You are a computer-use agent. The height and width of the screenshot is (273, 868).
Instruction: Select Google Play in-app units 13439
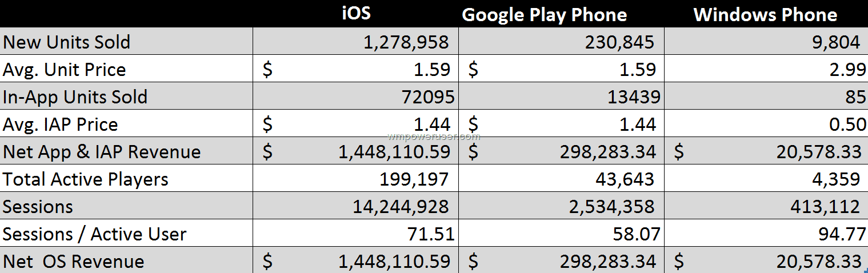[x=561, y=97]
